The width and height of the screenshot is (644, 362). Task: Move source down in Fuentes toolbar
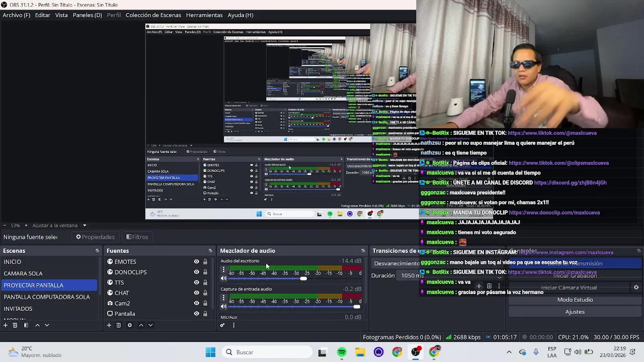(150, 325)
